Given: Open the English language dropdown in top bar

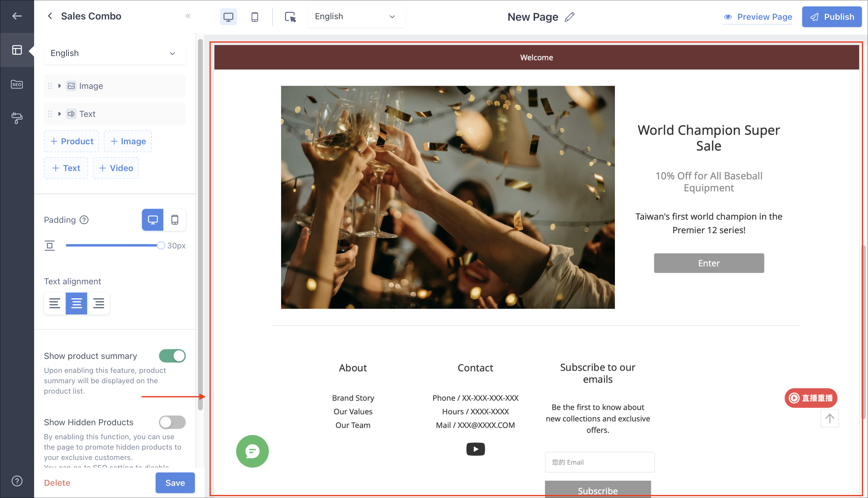Looking at the screenshot, I should pos(356,16).
